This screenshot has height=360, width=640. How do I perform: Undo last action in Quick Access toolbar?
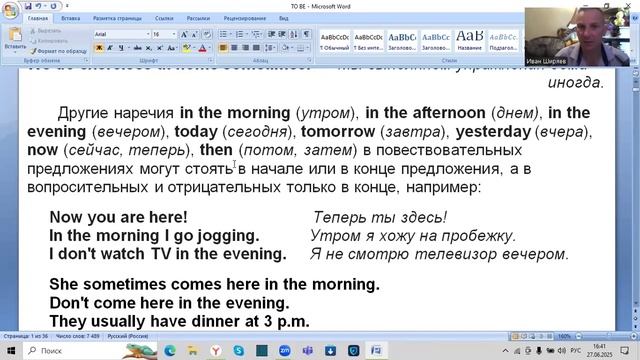pos(38,6)
